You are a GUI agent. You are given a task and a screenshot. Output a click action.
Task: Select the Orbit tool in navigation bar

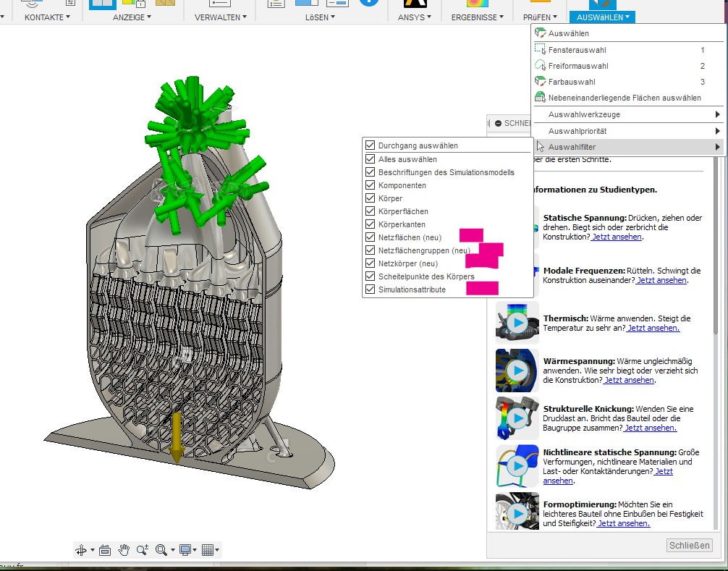point(81,550)
